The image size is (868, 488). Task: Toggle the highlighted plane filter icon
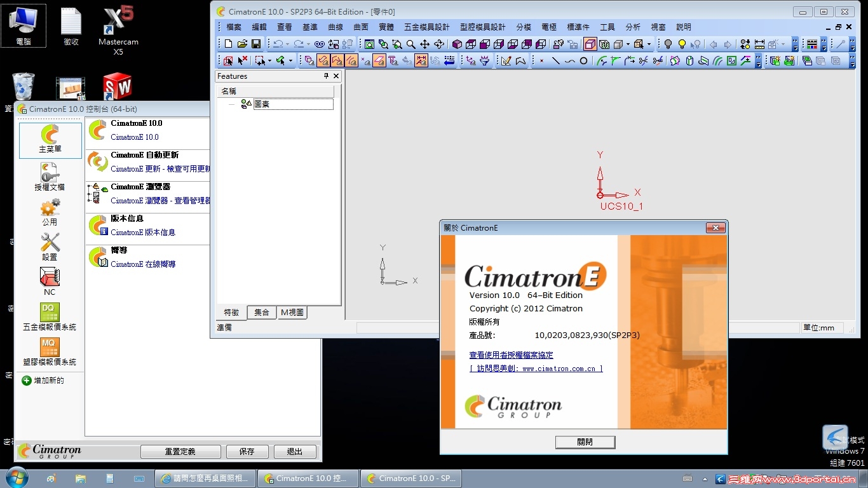(x=379, y=60)
